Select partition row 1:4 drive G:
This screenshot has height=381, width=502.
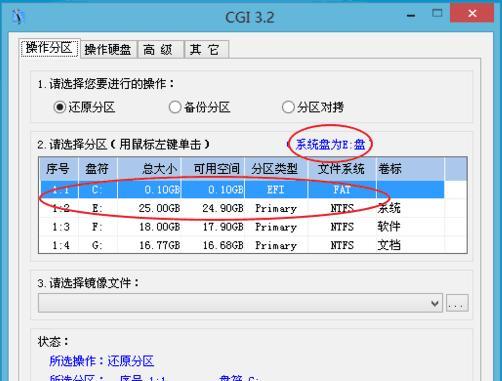pyautogui.click(x=242, y=245)
